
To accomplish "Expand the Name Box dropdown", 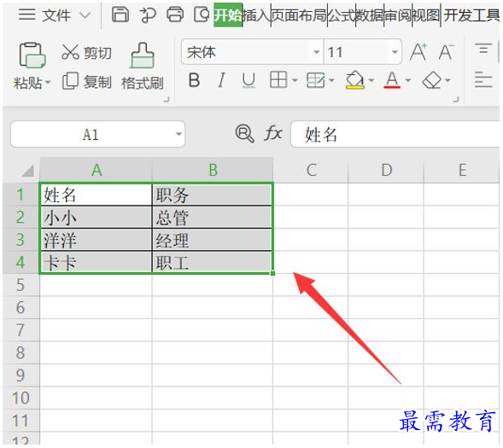I will (x=178, y=134).
